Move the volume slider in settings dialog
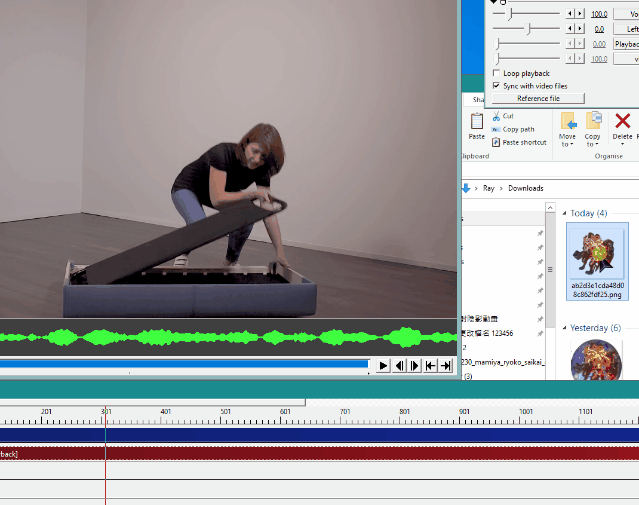 click(x=510, y=13)
